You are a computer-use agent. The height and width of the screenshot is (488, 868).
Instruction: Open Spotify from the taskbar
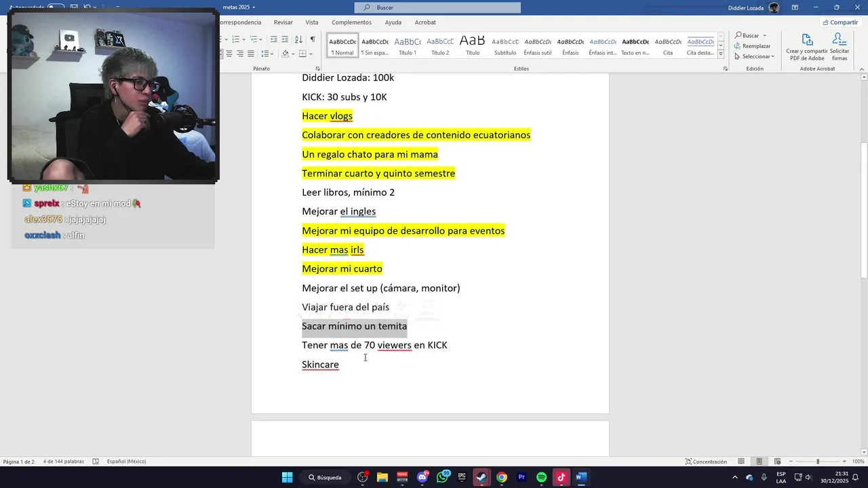tap(541, 477)
